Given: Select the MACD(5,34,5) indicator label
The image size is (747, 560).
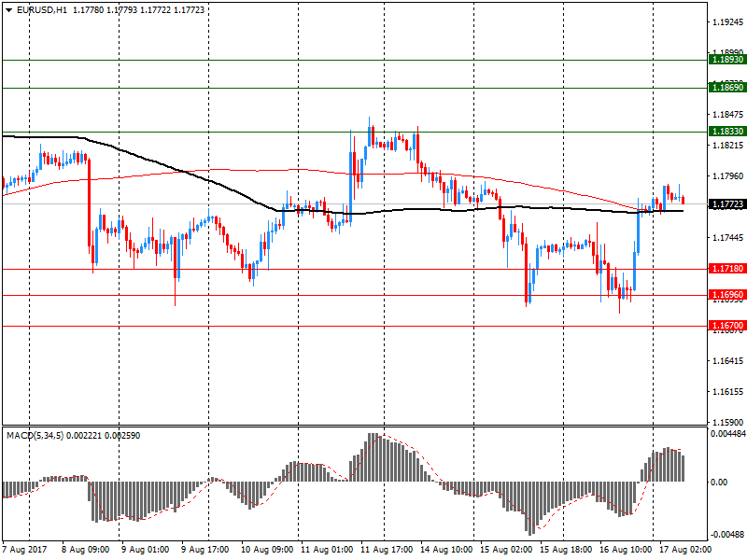Looking at the screenshot, I should (35, 436).
